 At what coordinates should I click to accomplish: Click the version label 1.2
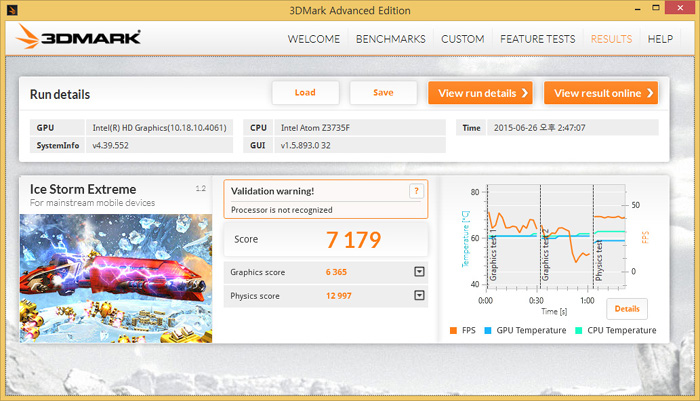(201, 188)
